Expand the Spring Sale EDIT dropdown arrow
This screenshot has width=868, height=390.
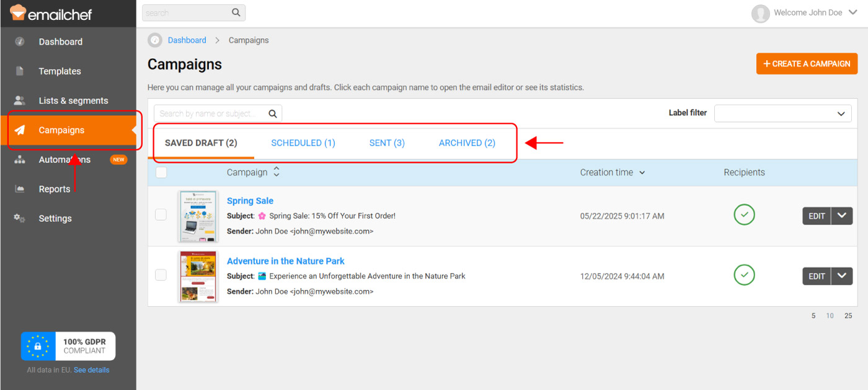(841, 216)
